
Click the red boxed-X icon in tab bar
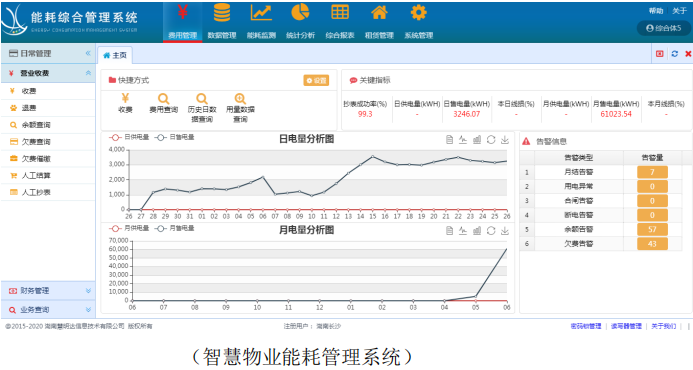(660, 54)
